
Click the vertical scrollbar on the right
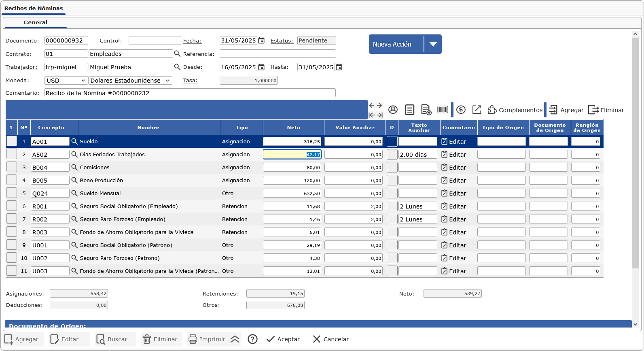tap(635, 154)
